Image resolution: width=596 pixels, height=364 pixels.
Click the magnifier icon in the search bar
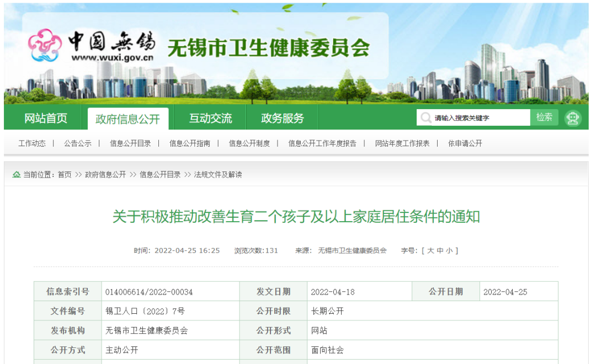(x=425, y=117)
